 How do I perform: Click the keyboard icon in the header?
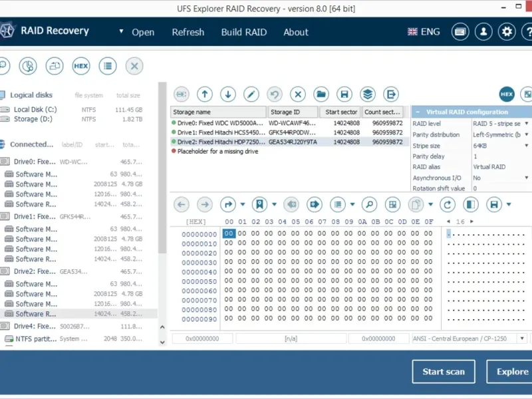(x=460, y=32)
